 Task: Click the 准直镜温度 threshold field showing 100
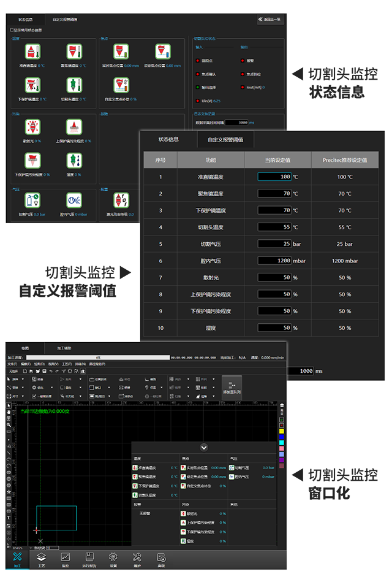tap(274, 177)
